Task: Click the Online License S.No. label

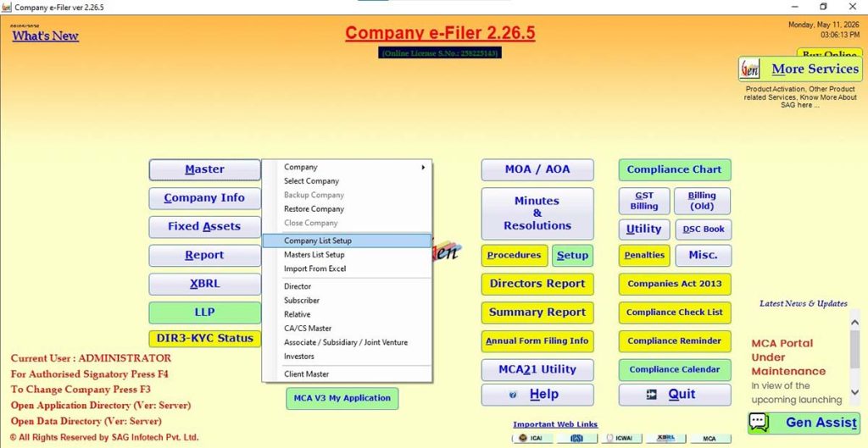Action: (440, 53)
